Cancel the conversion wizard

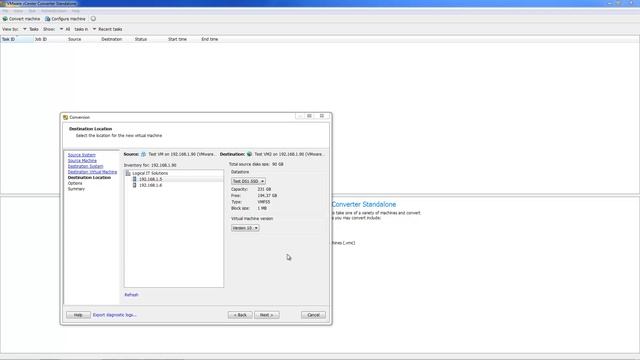pos(313,315)
